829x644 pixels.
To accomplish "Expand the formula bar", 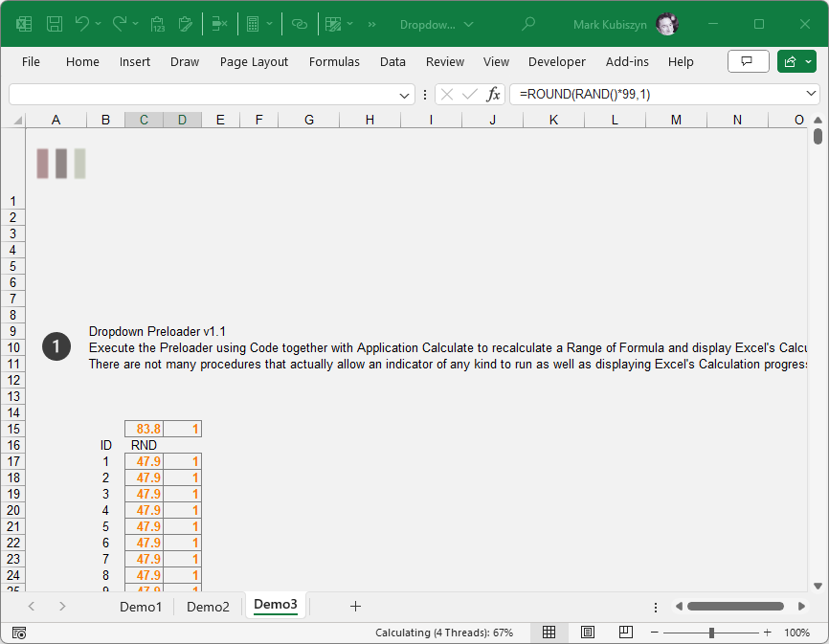I will point(812,94).
